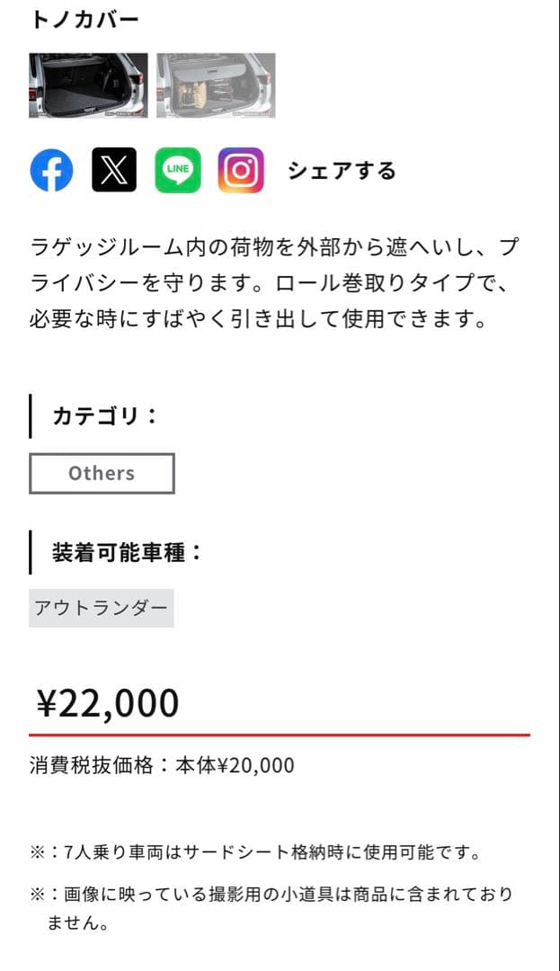560x971 pixels.
Task: Share the tonneau cover page on Facebook
Action: pos(53,170)
